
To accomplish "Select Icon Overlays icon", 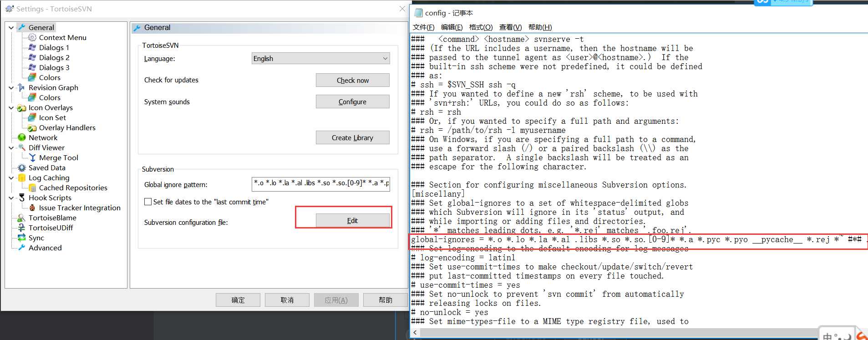I will point(21,107).
